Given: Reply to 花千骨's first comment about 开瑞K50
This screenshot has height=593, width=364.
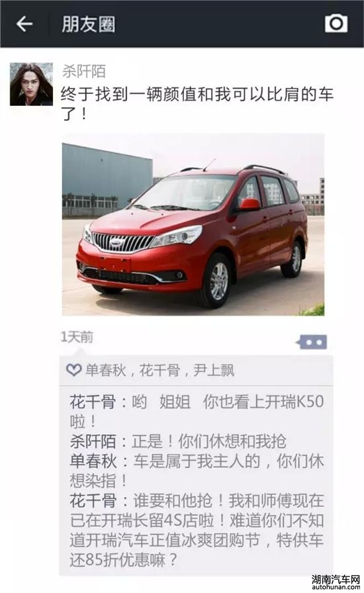Looking at the screenshot, I should pyautogui.click(x=197, y=412).
